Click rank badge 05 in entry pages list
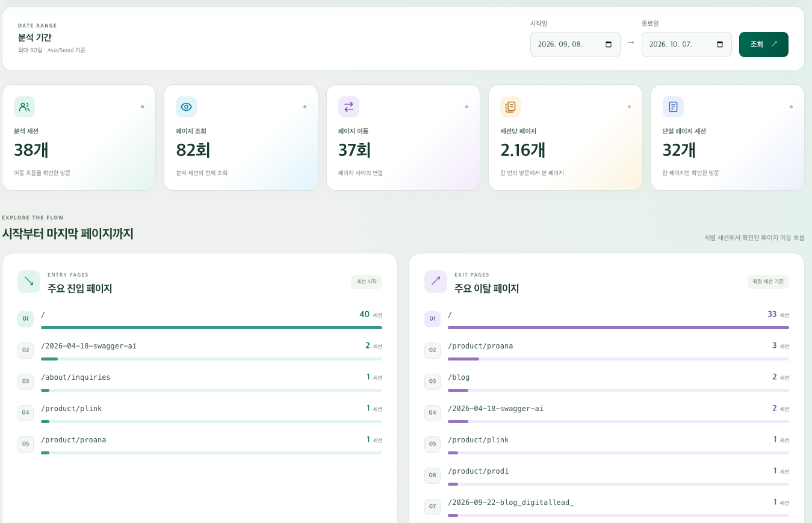Screen dimensions: 812x523 point(25,444)
